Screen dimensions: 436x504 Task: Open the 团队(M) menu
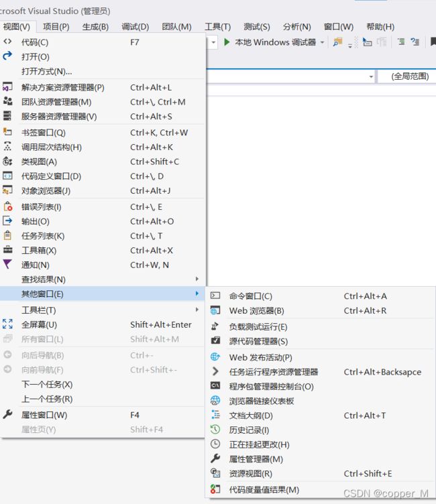click(x=176, y=27)
